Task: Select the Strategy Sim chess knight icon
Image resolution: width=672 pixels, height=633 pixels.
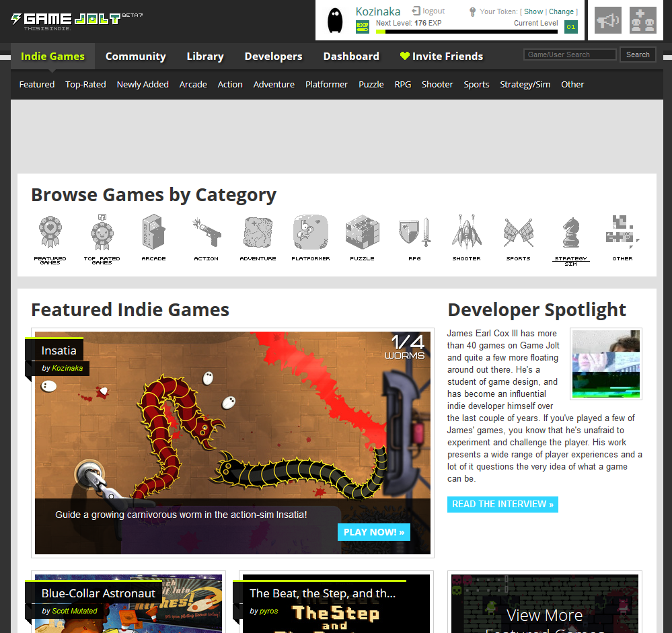Action: tap(571, 232)
